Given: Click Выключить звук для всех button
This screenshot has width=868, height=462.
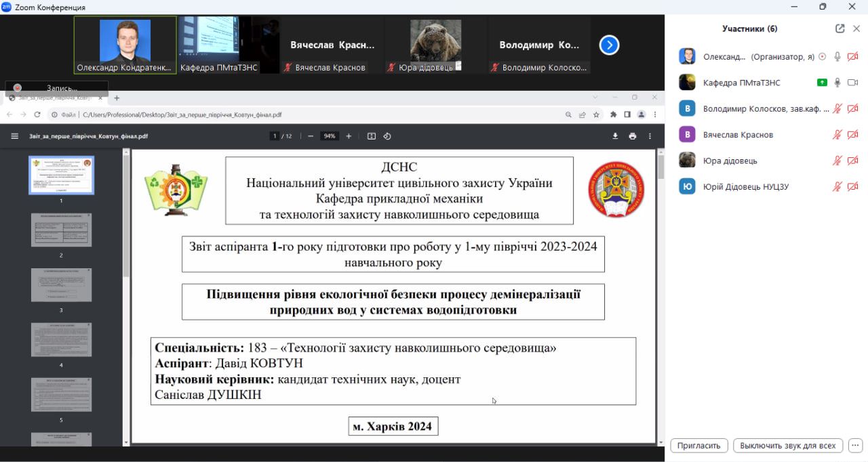Looking at the screenshot, I should [787, 446].
